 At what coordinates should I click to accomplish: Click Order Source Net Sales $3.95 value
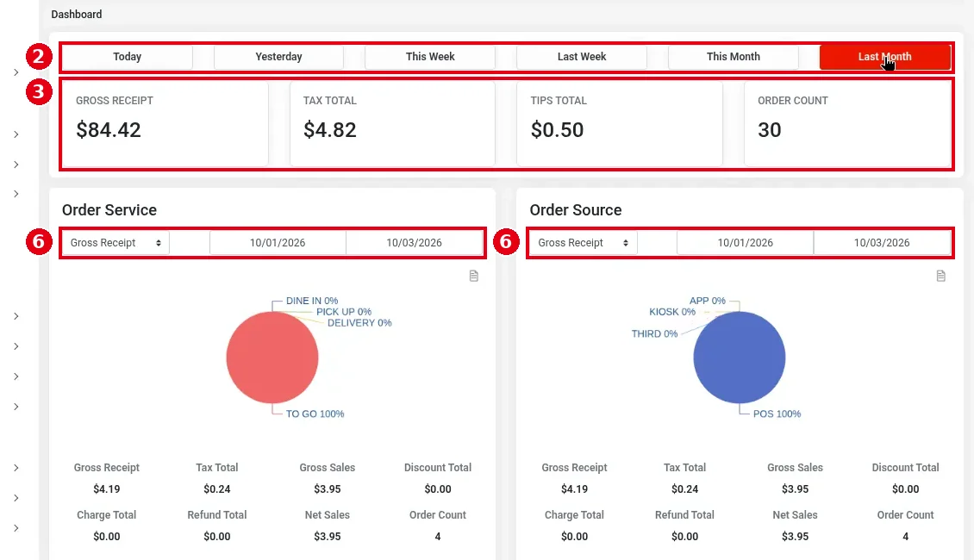pyautogui.click(x=795, y=537)
